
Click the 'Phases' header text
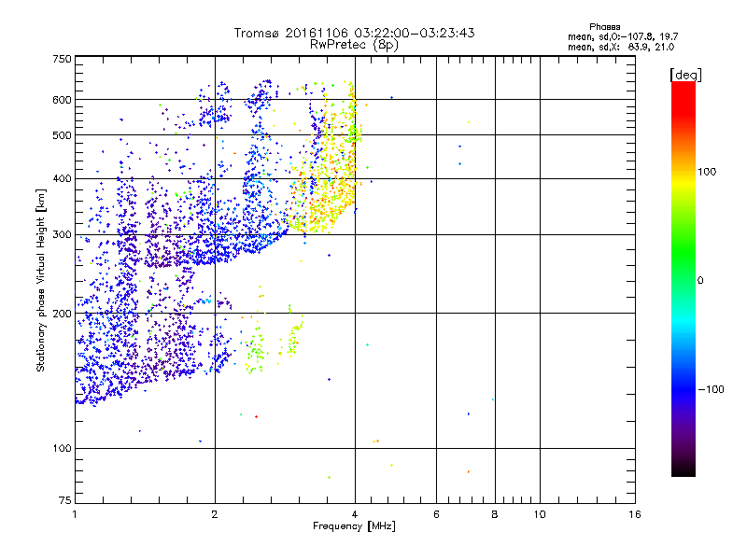tap(604, 27)
